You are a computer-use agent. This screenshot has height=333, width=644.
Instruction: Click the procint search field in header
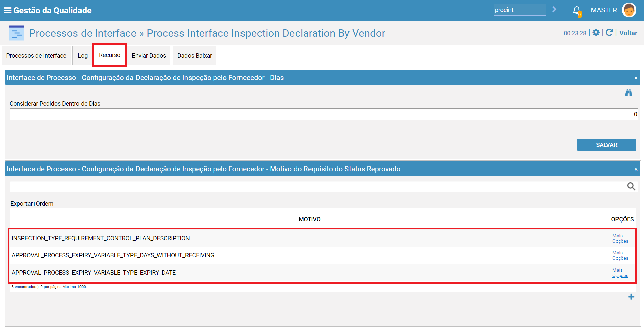pyautogui.click(x=520, y=10)
